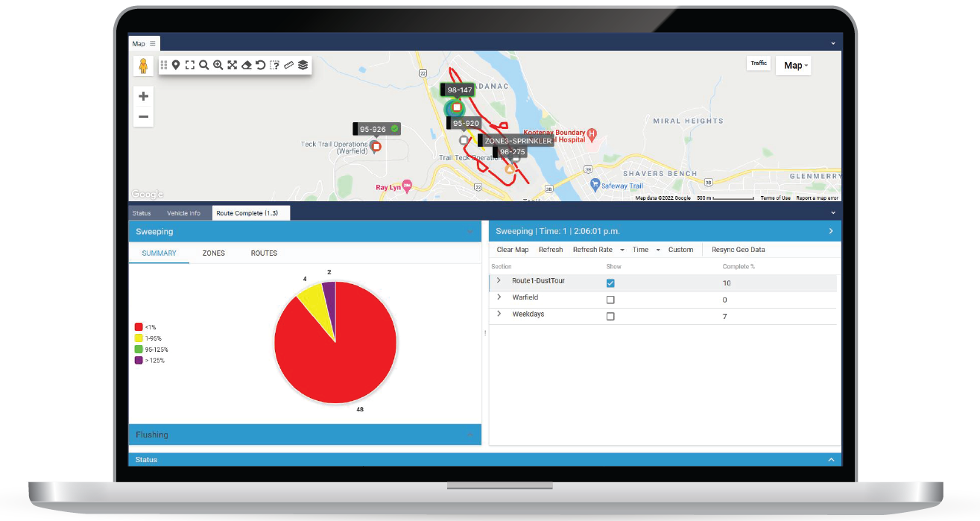
Task: Click the Section column header
Action: (502, 266)
